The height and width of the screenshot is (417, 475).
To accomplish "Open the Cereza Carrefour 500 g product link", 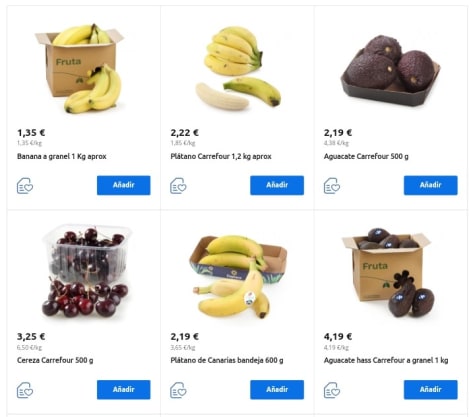I will 55,360.
